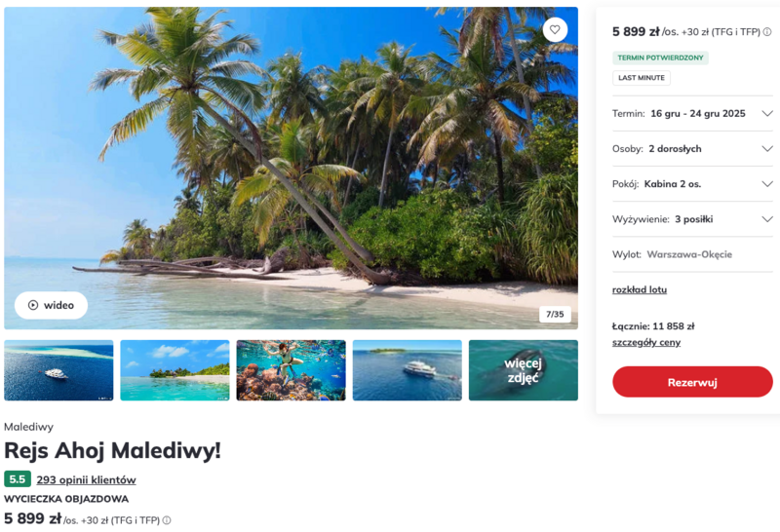Click info icon next to top price
The image size is (780, 532).
pos(767,32)
